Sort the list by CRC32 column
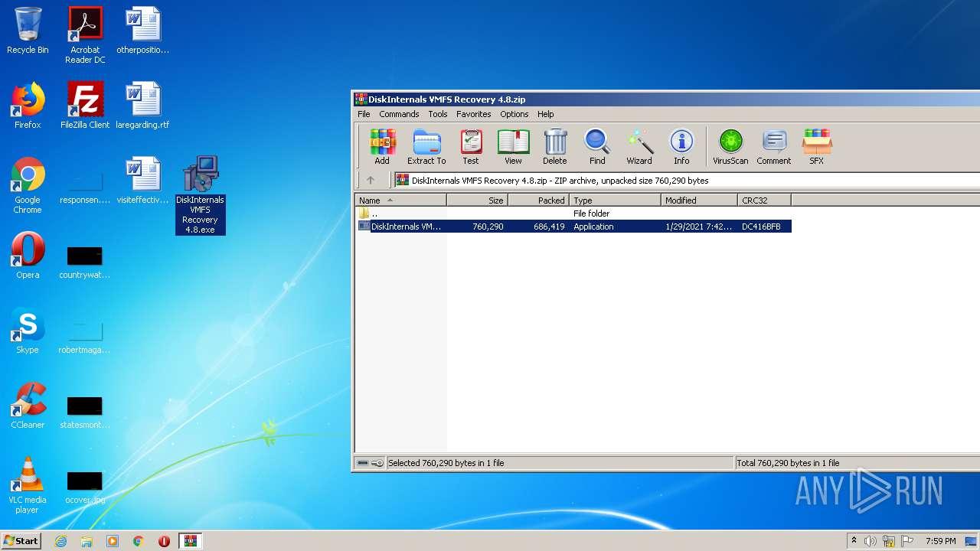Viewport: 980px width, 551px height. click(764, 201)
